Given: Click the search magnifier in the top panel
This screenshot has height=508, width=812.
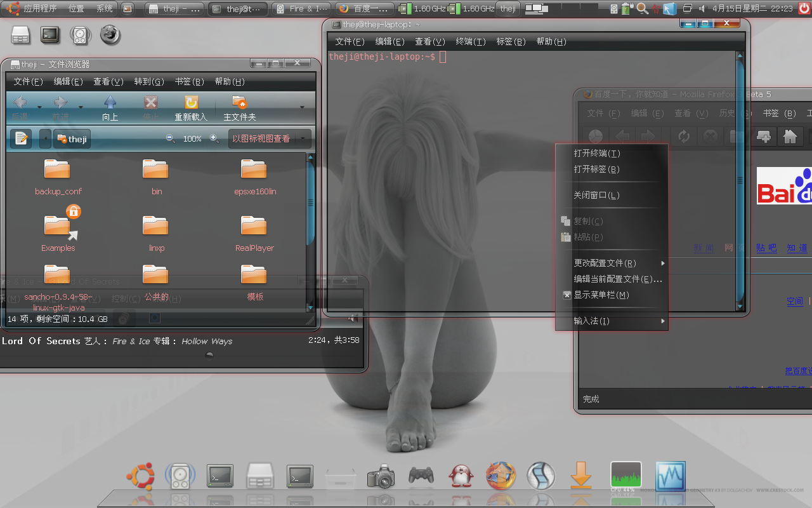Looking at the screenshot, I should 642,8.
